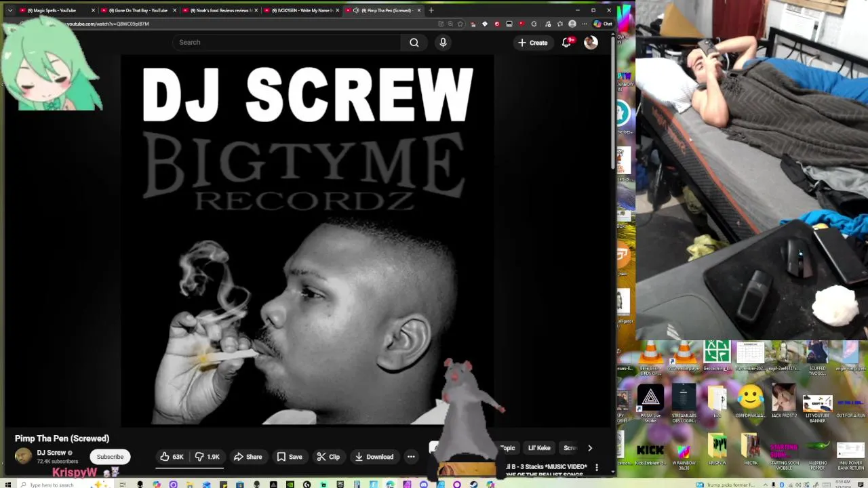
Task: Select STREAMLABS OBS LOGIN desktop file
Action: 684,403
